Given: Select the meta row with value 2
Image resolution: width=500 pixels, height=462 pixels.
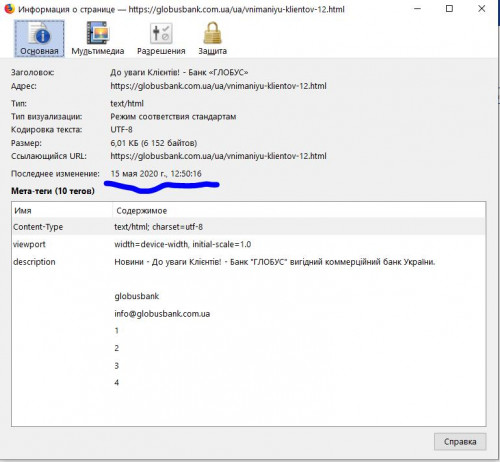Looking at the screenshot, I should click(248, 348).
